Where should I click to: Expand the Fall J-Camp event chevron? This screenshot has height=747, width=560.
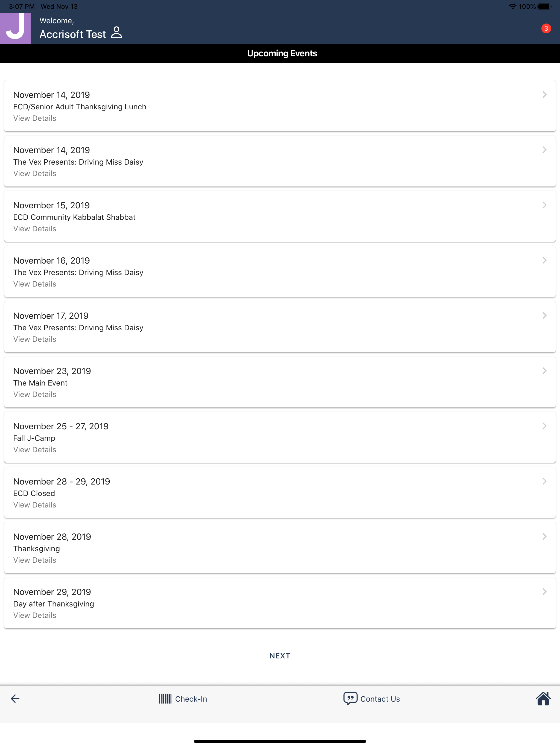(x=544, y=426)
